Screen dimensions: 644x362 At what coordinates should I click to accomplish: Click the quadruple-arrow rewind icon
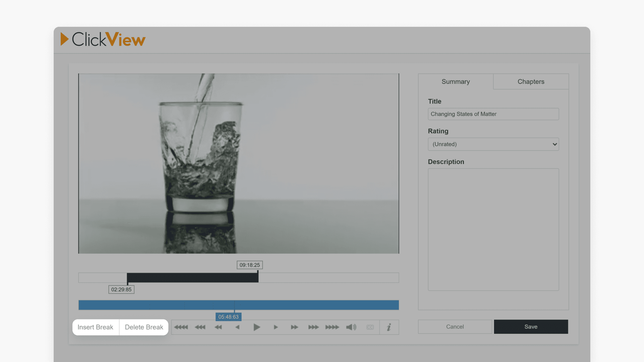tap(181, 327)
